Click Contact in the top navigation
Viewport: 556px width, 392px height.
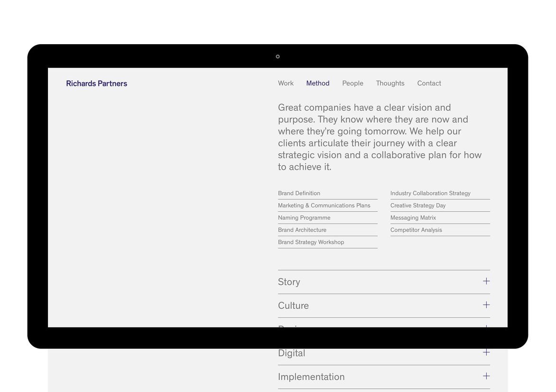[429, 83]
